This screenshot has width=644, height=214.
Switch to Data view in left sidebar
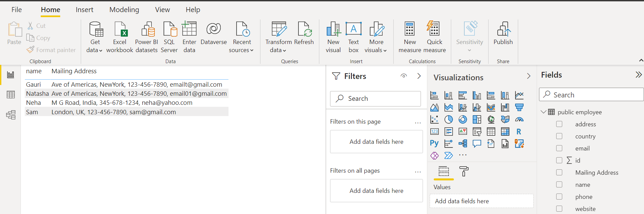(11, 95)
